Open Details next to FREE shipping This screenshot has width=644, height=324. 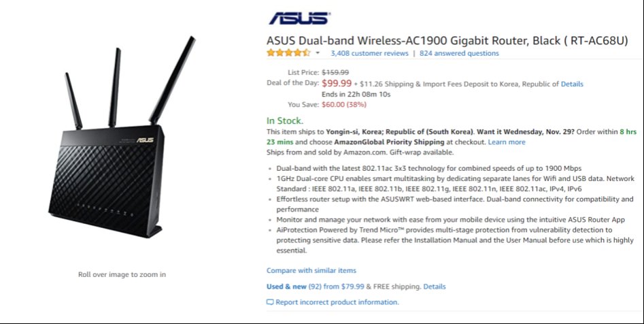(435, 287)
